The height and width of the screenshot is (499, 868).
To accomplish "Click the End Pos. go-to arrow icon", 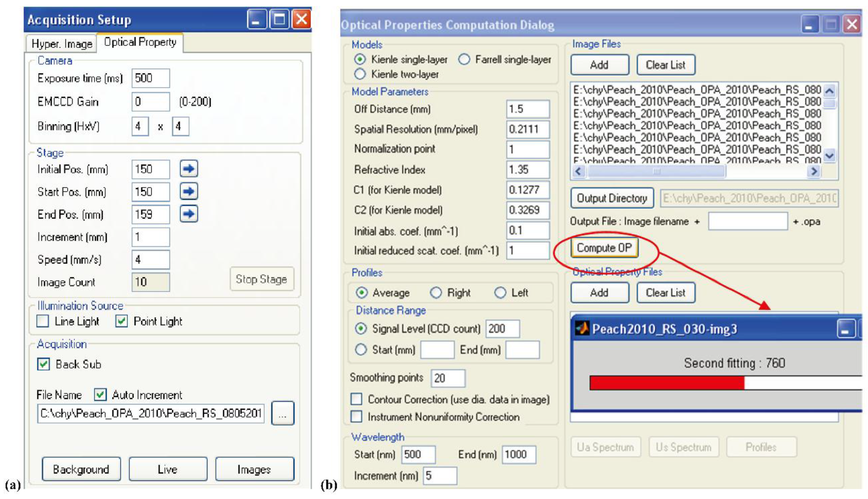I will pyautogui.click(x=189, y=214).
